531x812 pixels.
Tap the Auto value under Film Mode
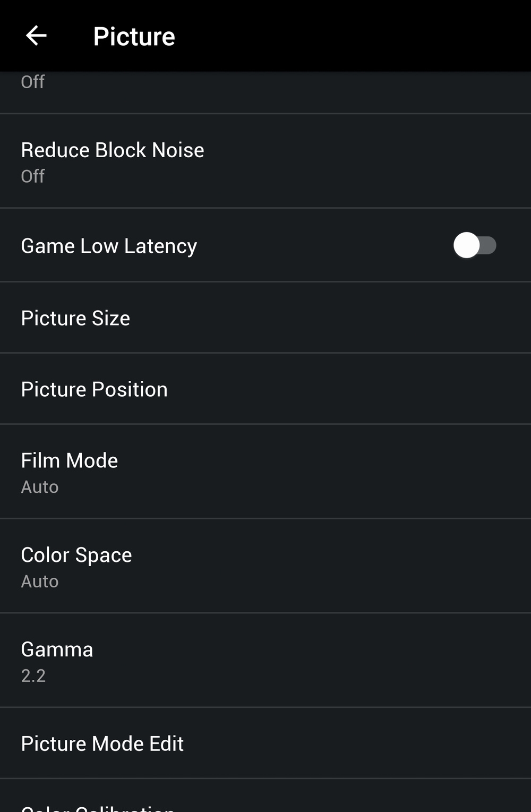tap(40, 487)
